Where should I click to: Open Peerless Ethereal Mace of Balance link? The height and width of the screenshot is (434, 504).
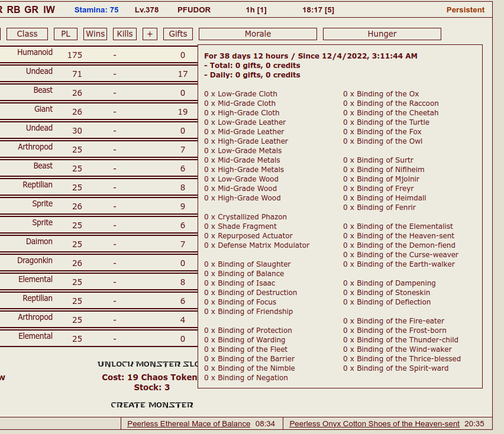189,424
